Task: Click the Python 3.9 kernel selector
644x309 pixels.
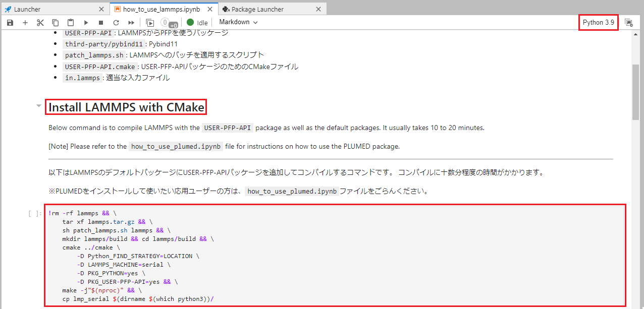Action: 598,23
